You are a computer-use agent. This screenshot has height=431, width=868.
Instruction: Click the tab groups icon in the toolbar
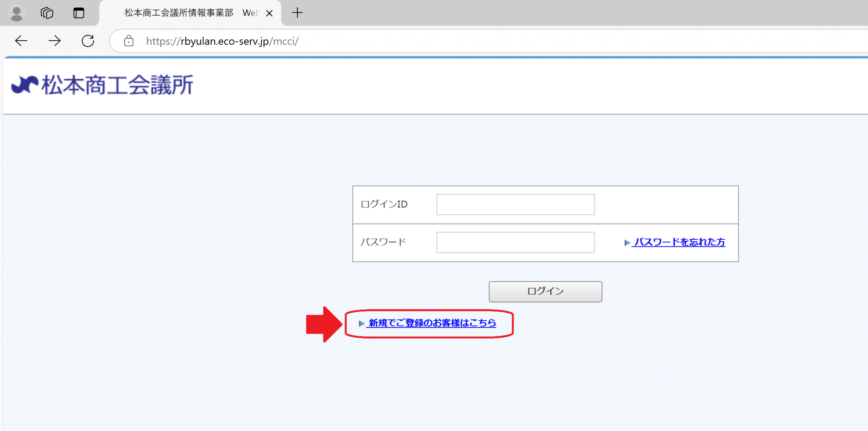click(47, 13)
